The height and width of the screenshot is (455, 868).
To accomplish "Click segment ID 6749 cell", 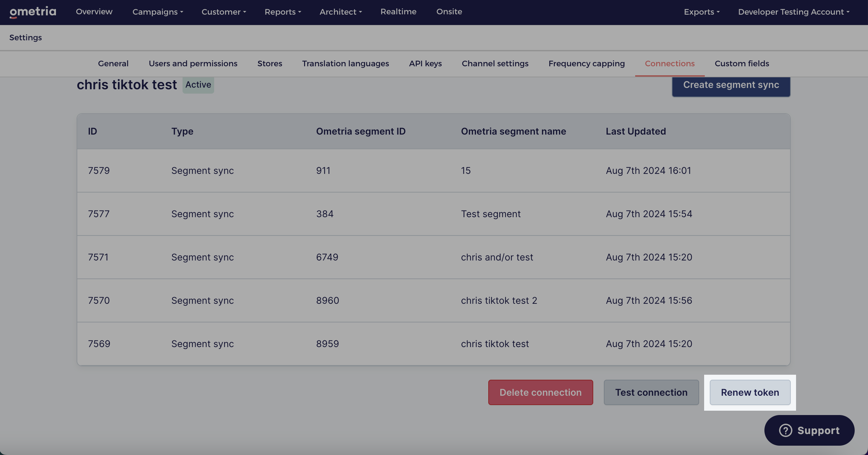I will coord(327,257).
